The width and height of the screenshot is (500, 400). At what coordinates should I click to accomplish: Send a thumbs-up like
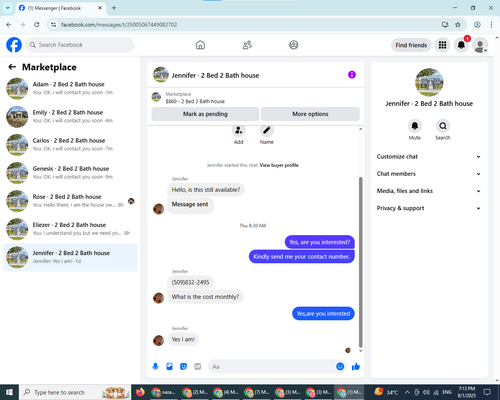coord(356,367)
